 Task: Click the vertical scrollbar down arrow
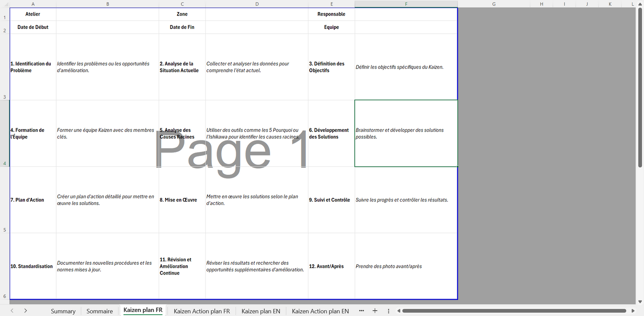coord(640,301)
